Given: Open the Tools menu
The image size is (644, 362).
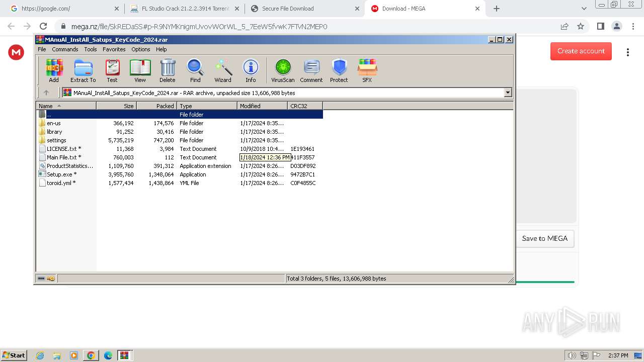Looking at the screenshot, I should point(91,49).
